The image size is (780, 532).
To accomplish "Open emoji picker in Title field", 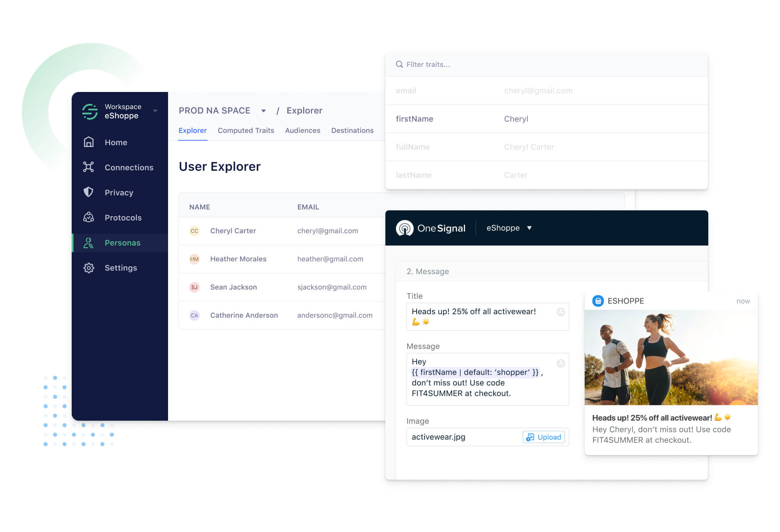I will pos(561,312).
